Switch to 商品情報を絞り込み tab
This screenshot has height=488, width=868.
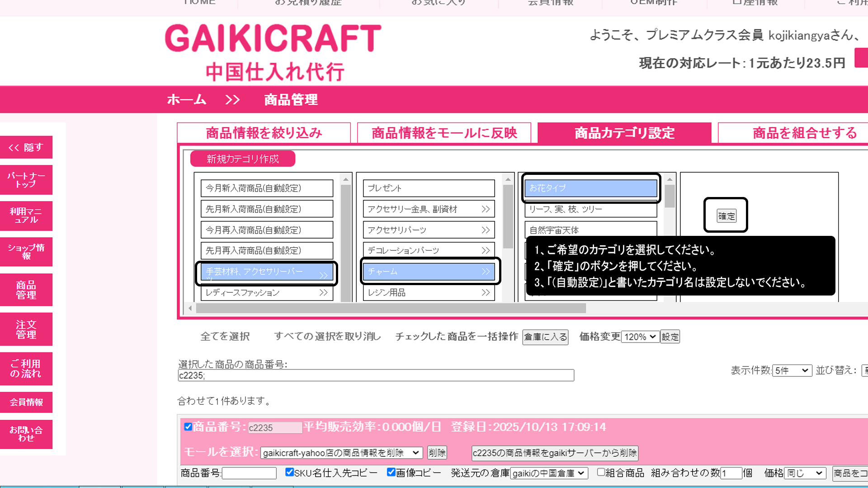pyautogui.click(x=264, y=133)
